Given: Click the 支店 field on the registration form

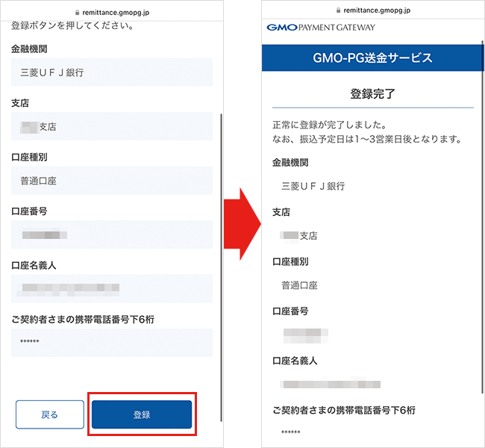Looking at the screenshot, I should point(112,126).
